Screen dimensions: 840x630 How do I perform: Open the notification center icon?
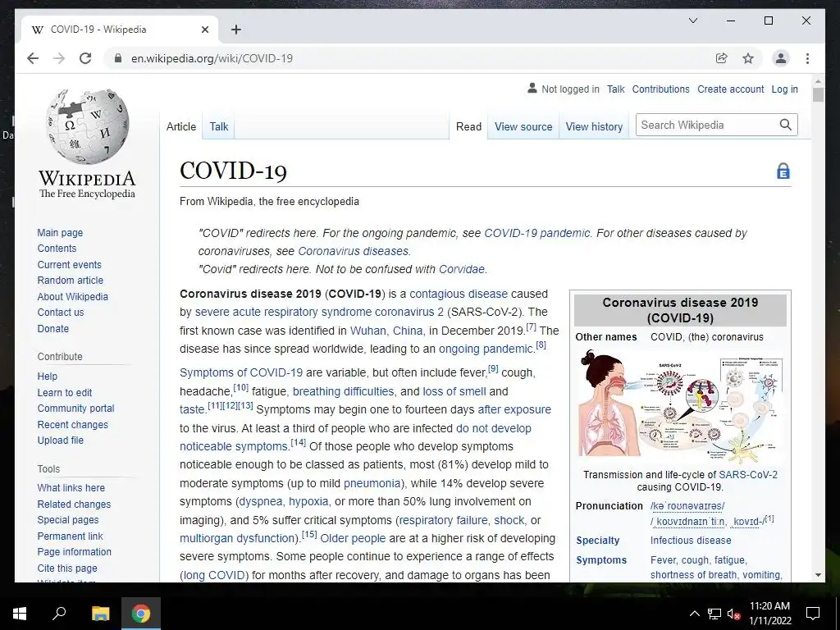[813, 614]
